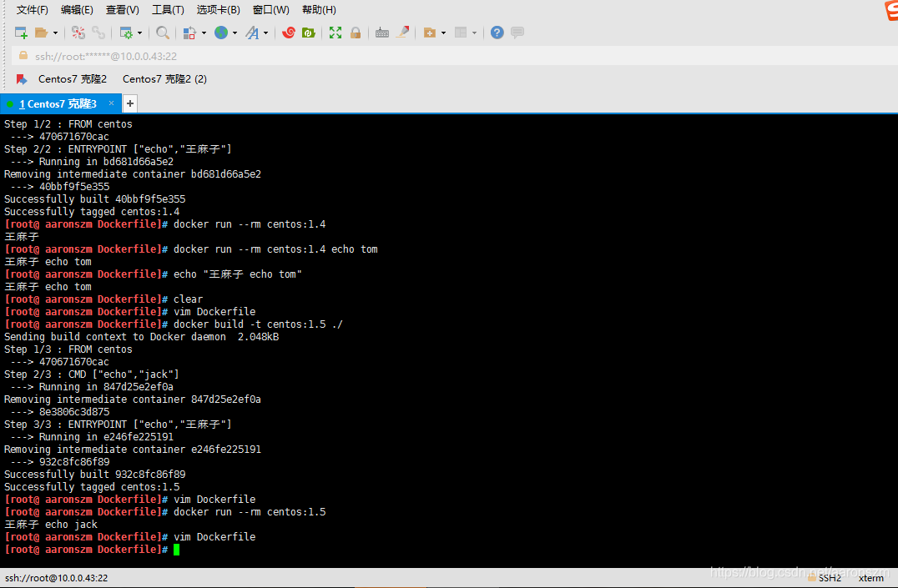Click the green terminal cursor at prompt
The width and height of the screenshot is (898, 588).
point(176,550)
